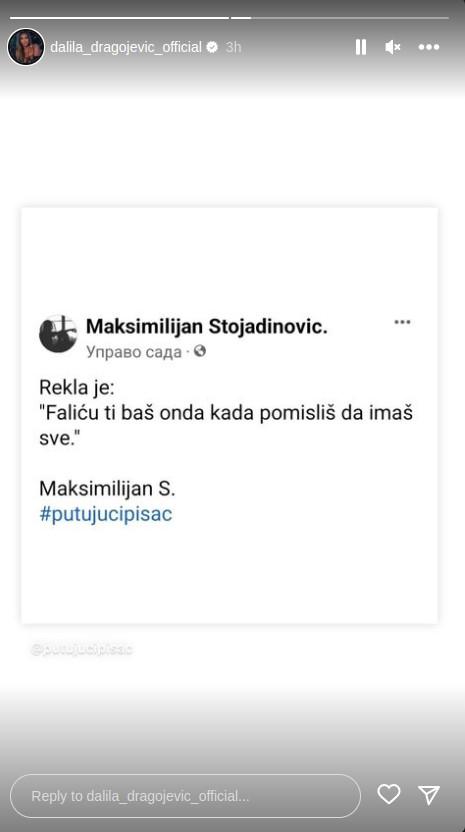Viewport: 465px width, 832px height.
Task: Click the Reply to dalila_dragojevic_official field
Action: click(x=185, y=796)
